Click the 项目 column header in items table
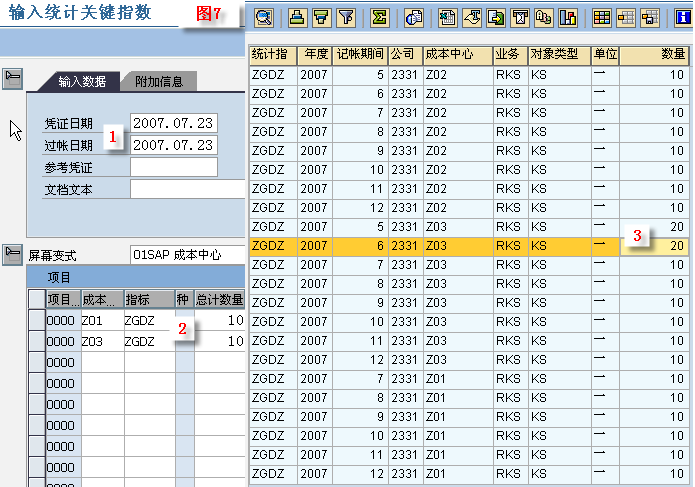This screenshot has width=695, height=487. pyautogui.click(x=63, y=300)
